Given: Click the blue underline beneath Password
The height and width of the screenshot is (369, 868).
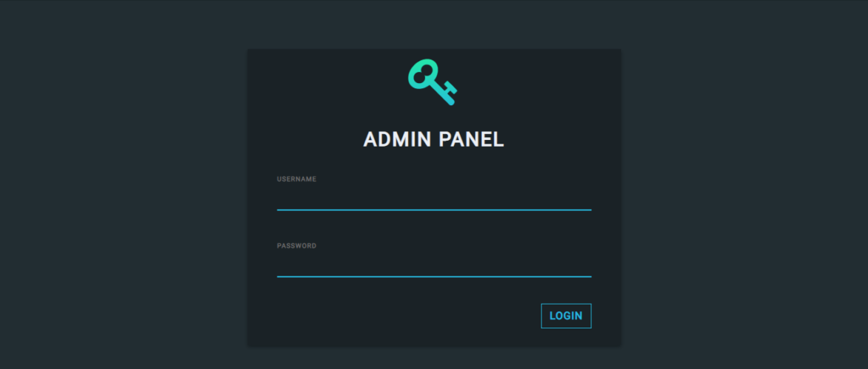Looking at the screenshot, I should point(434,276).
